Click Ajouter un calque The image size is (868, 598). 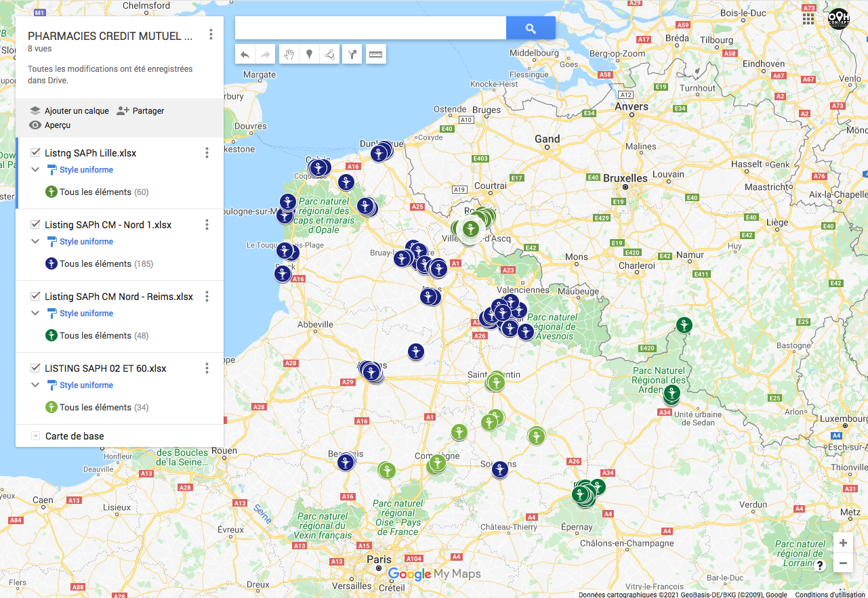click(x=77, y=111)
